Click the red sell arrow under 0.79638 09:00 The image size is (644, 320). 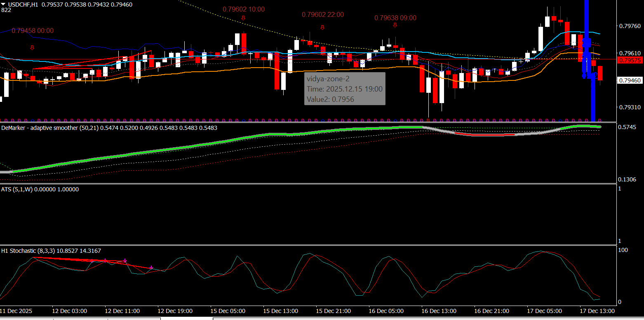pos(395,25)
